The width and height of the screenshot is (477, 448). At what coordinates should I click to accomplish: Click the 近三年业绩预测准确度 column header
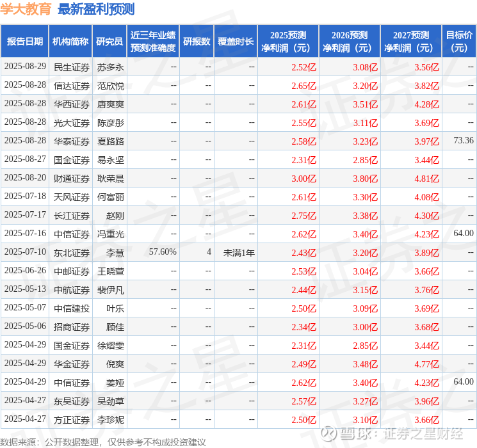point(153,42)
